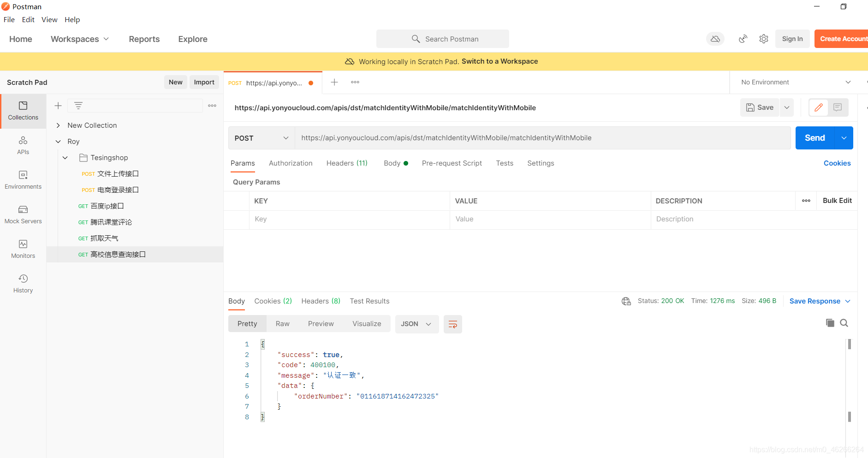
Task: Click the pencil edit icon
Action: pyautogui.click(x=819, y=107)
